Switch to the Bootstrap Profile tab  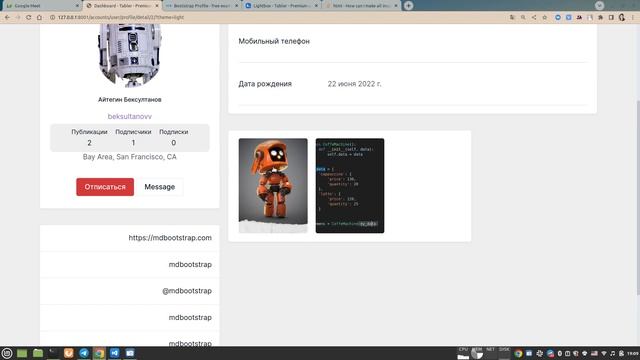pyautogui.click(x=201, y=6)
